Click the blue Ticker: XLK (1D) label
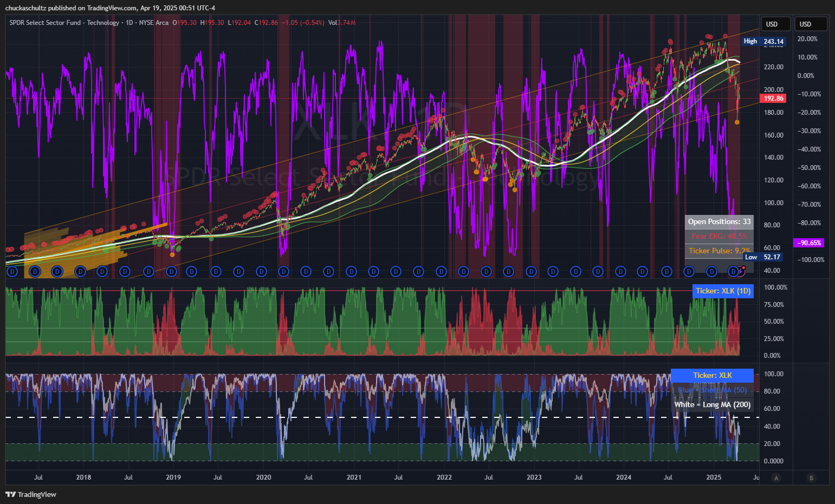The width and height of the screenshot is (835, 504). pos(723,291)
